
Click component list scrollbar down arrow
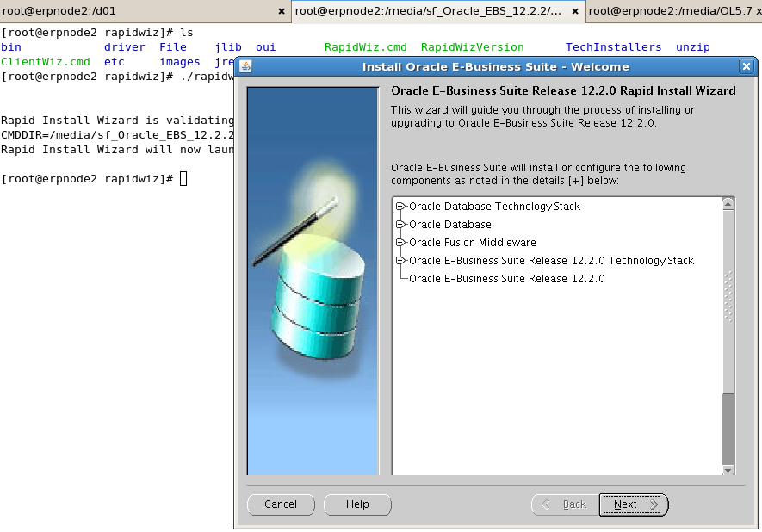coord(728,470)
